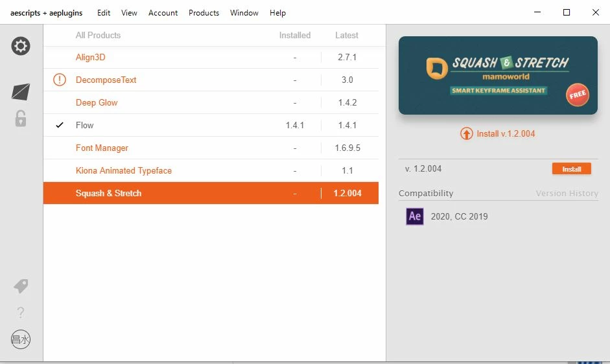
Task: Open the price tag deals icon
Action: [21, 286]
